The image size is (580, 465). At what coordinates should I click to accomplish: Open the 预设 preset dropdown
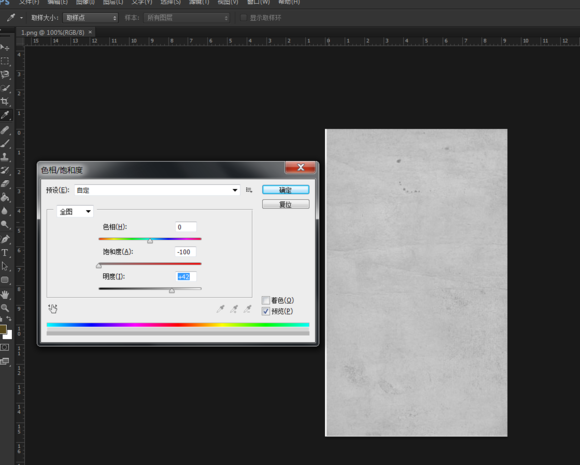pos(157,190)
